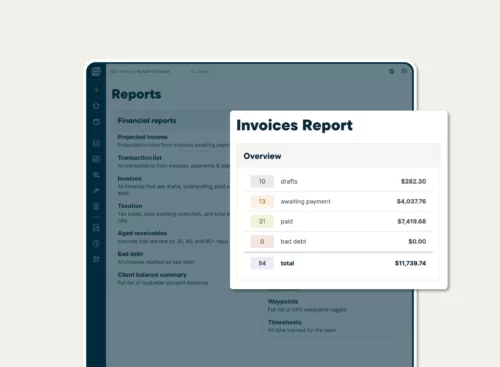
Task: Open the Transaction list report
Action: (x=140, y=158)
